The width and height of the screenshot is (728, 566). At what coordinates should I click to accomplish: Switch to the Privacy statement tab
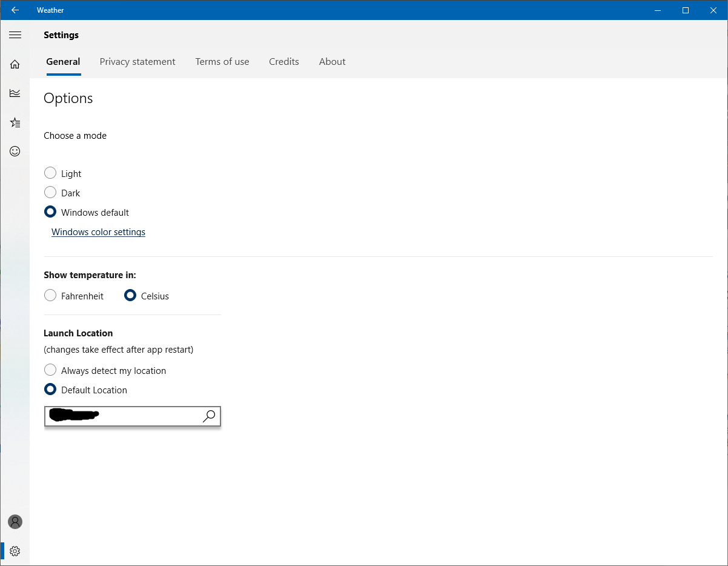tap(137, 61)
